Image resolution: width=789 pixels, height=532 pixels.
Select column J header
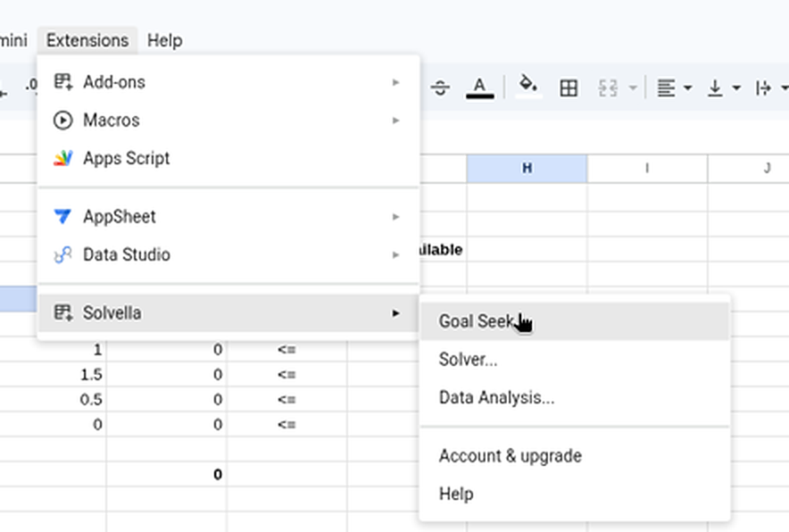tap(749, 169)
